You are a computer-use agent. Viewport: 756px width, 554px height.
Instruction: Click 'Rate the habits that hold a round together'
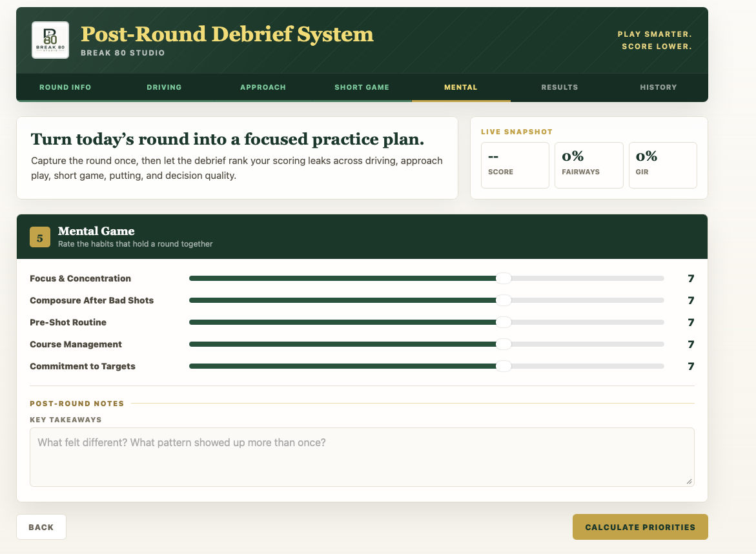(x=136, y=244)
